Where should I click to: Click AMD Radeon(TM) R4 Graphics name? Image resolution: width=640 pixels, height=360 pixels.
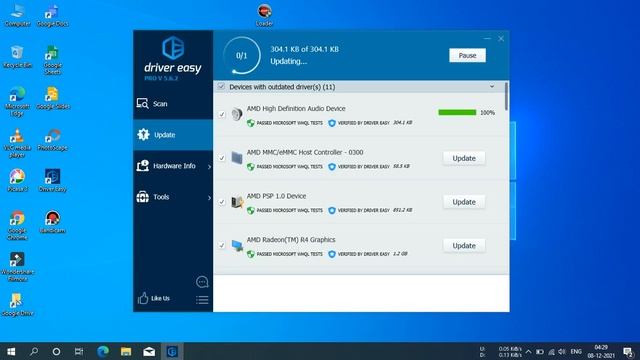291,240
